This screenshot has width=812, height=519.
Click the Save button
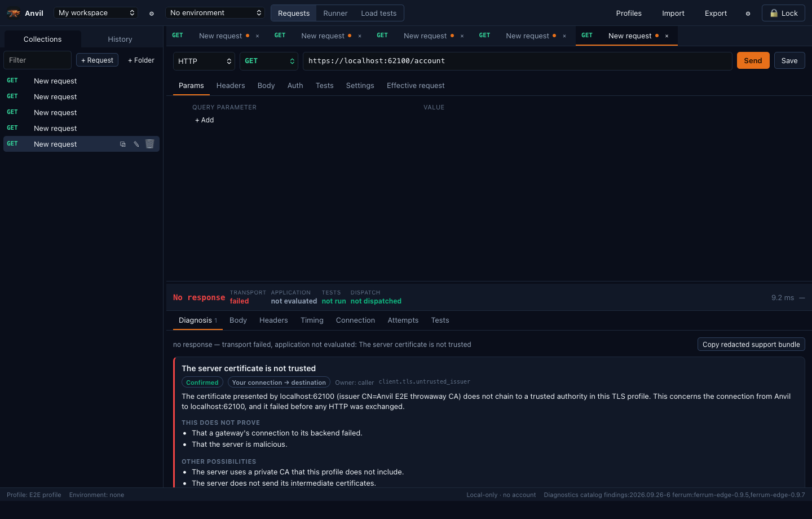pyautogui.click(x=789, y=61)
